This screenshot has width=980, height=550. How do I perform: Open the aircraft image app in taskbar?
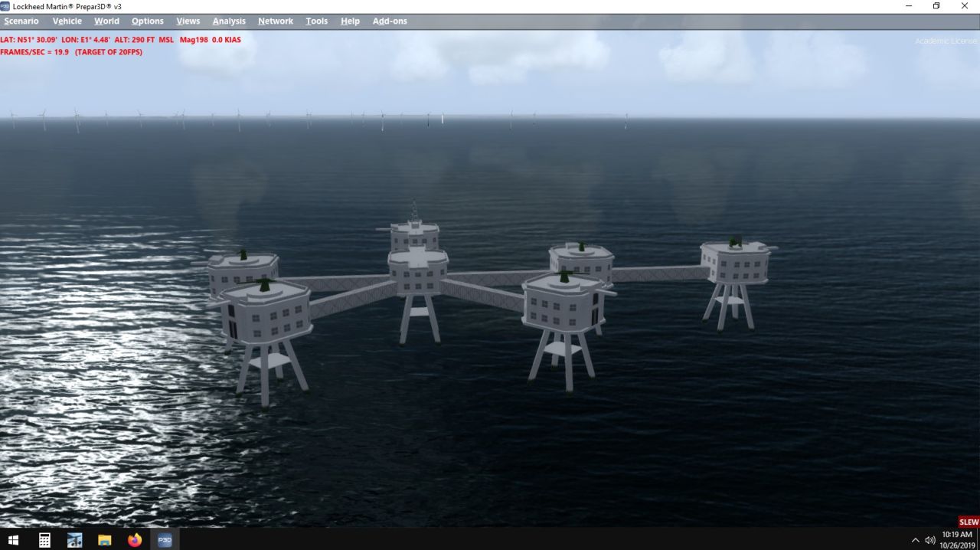click(74, 540)
